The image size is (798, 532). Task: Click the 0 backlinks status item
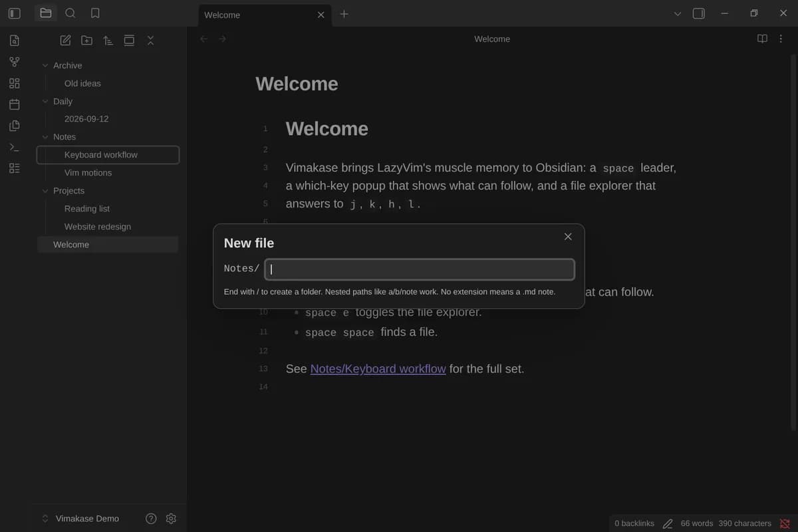634,523
